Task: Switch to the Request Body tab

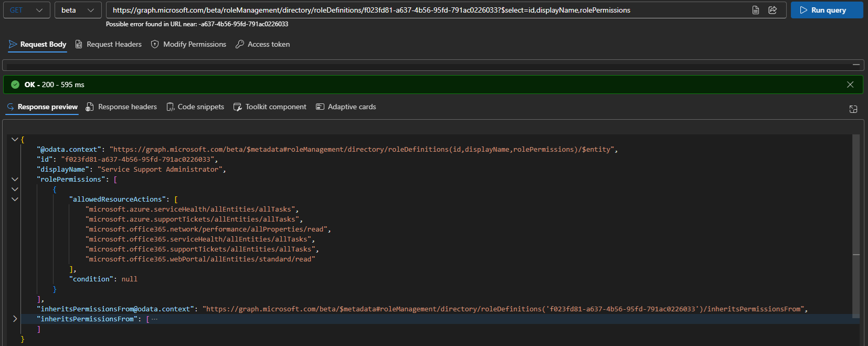Action: pos(38,45)
